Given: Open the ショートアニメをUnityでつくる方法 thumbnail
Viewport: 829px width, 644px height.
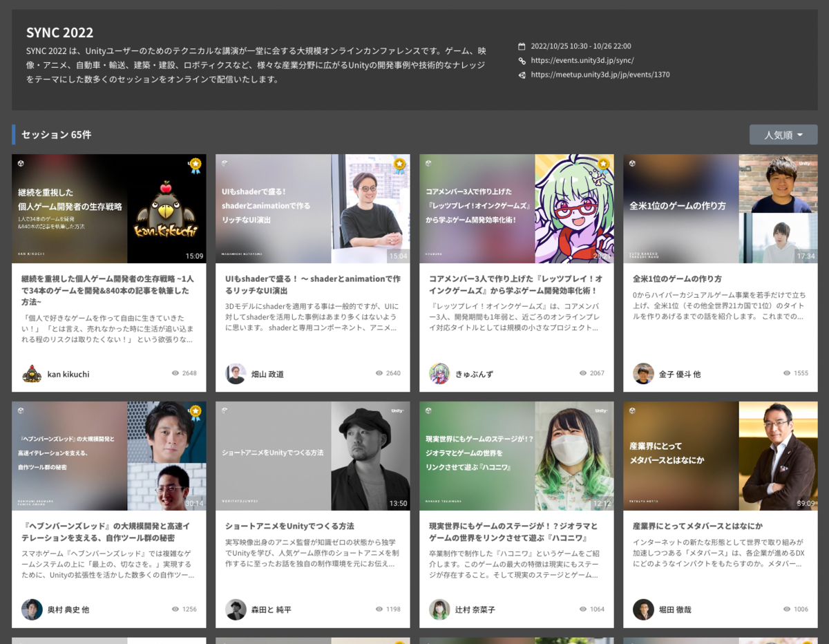Looking at the screenshot, I should tap(313, 456).
